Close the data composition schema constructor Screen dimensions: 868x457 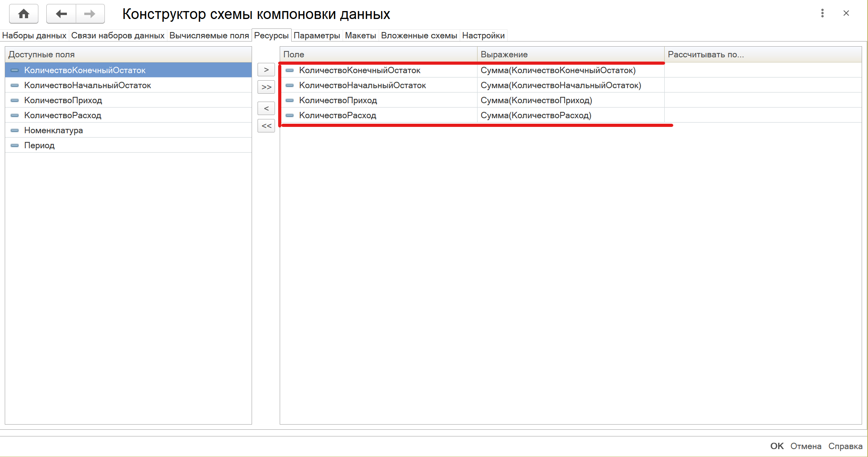pyautogui.click(x=846, y=13)
